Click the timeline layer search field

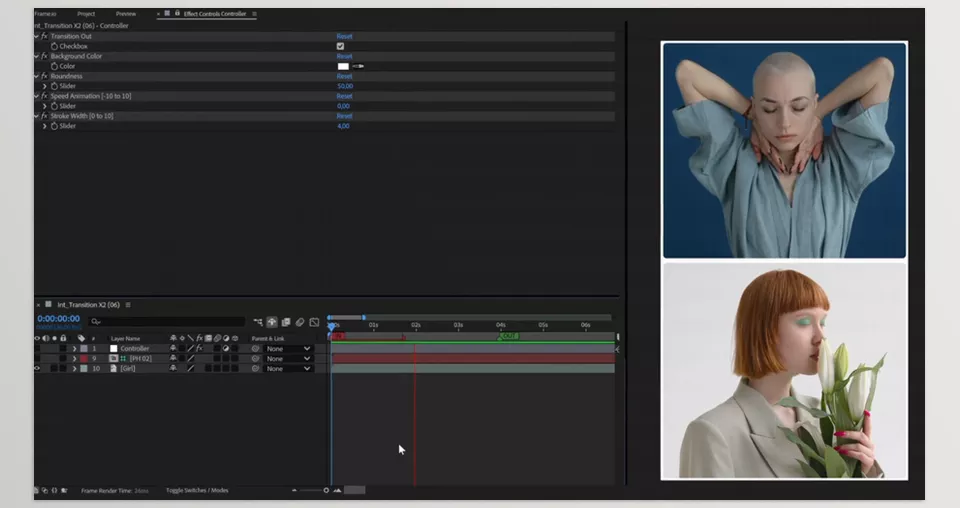pyautogui.click(x=167, y=321)
